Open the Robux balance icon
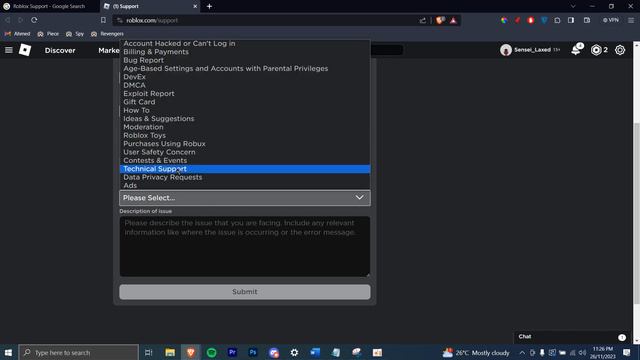This screenshot has width=640, height=360. pos(596,50)
